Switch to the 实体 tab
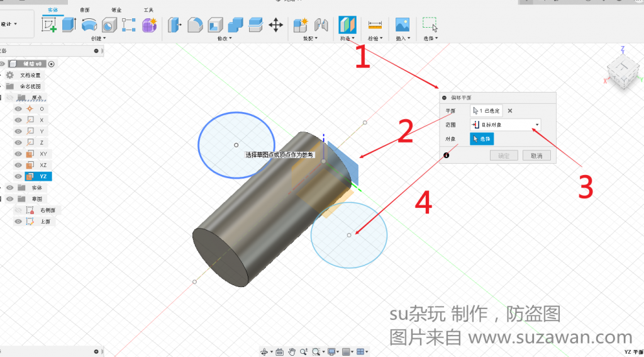This screenshot has width=644, height=357. point(53,9)
